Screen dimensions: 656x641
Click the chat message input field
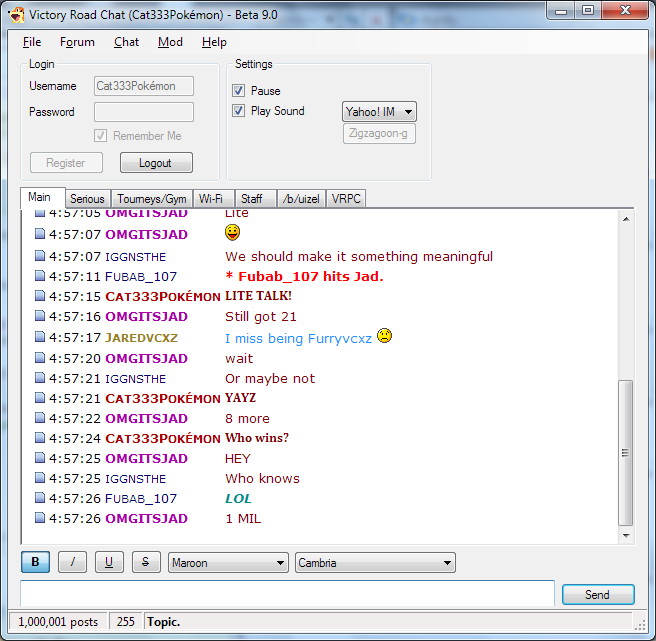coord(287,594)
